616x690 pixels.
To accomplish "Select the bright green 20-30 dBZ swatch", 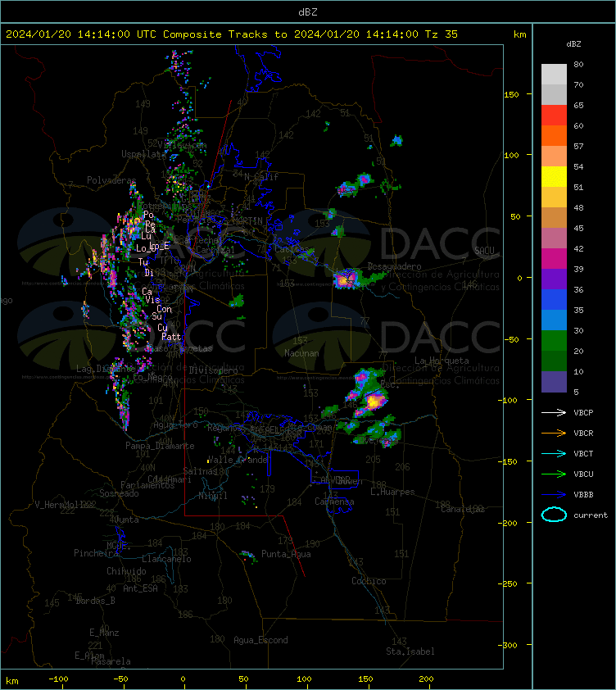I will [x=554, y=340].
